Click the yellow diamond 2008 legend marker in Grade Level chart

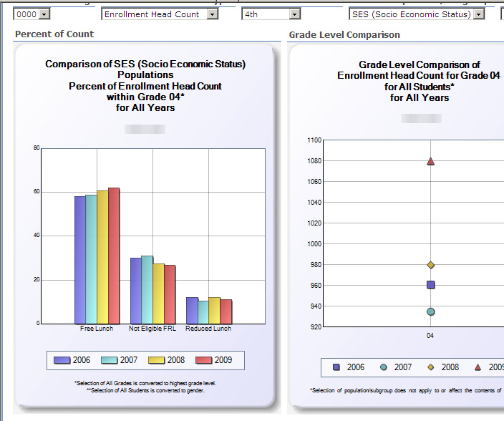430,367
